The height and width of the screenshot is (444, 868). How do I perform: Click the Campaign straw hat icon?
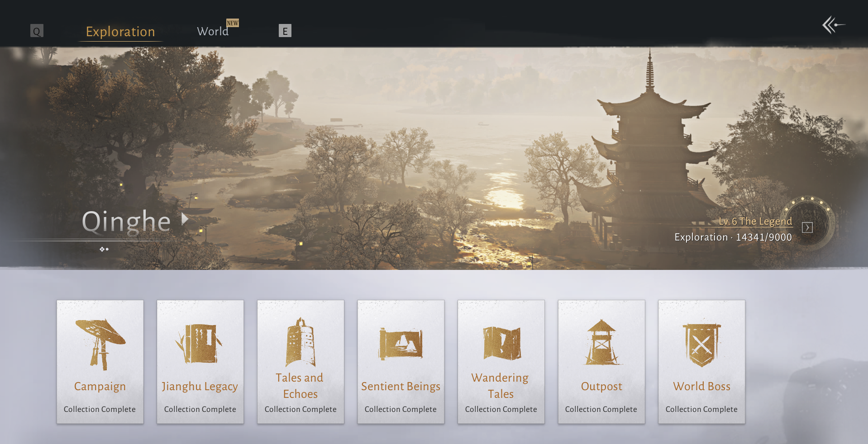point(100,345)
